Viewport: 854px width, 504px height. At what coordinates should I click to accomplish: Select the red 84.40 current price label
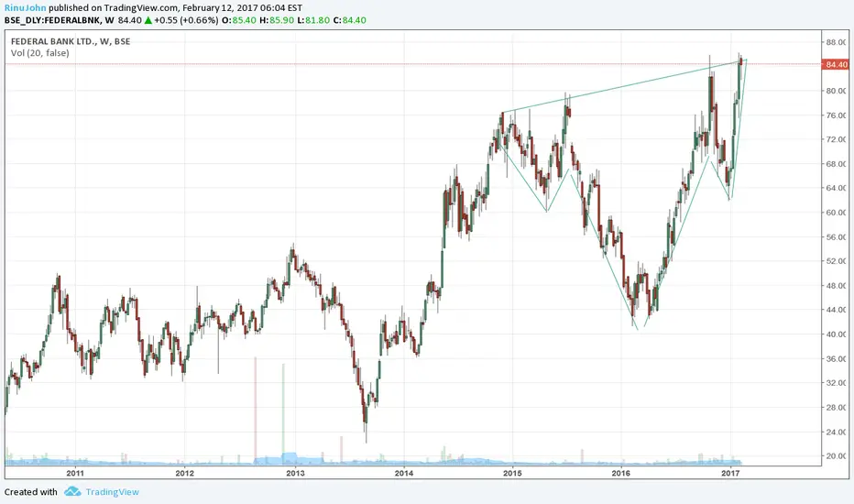[836, 64]
